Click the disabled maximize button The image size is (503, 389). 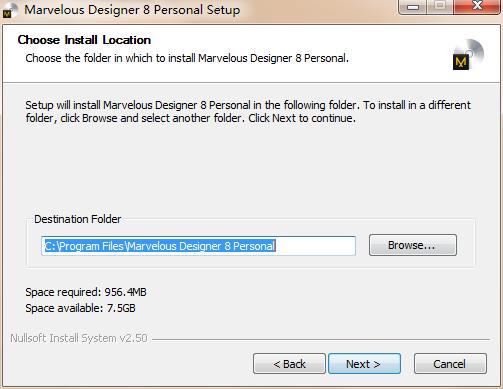click(440, 6)
